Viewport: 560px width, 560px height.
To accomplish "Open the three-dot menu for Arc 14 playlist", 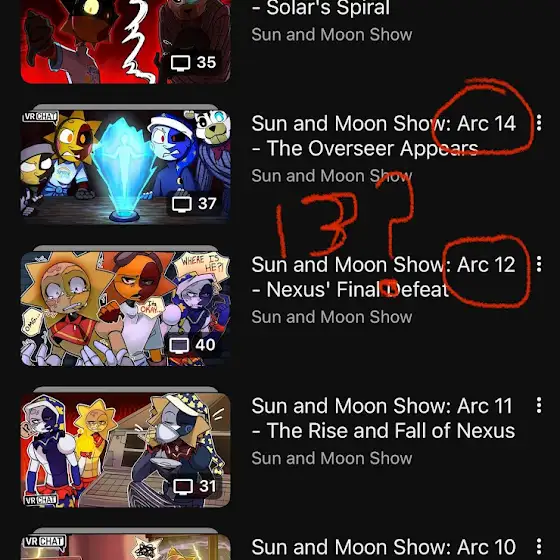I will (x=539, y=123).
